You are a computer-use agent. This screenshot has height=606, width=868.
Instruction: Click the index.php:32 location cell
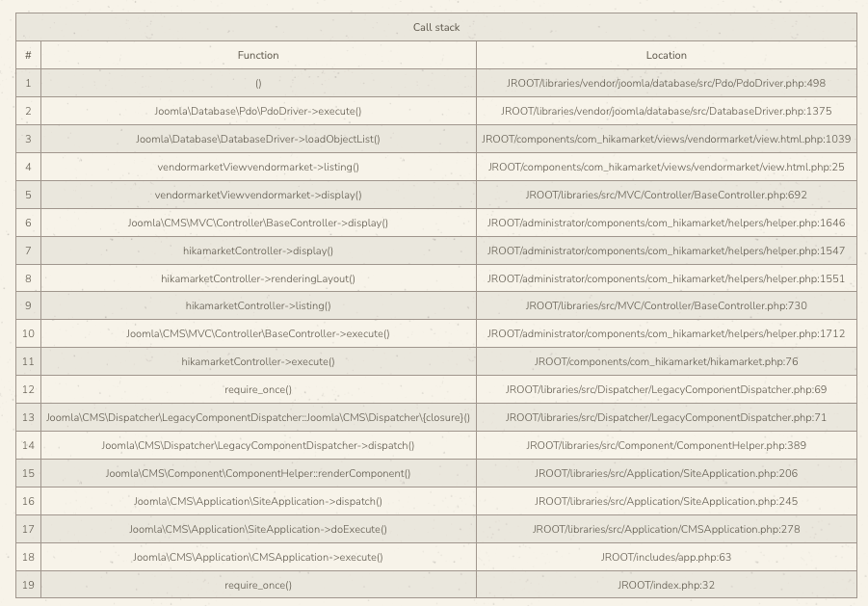click(x=666, y=585)
